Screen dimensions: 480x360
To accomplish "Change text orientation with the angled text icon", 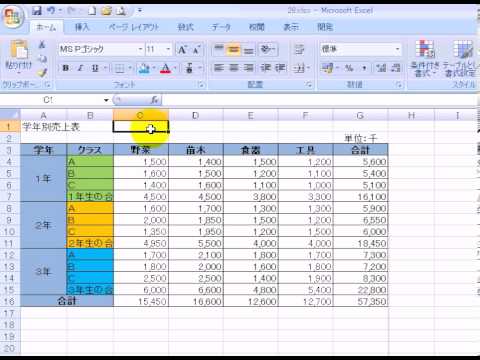I will coord(266,50).
